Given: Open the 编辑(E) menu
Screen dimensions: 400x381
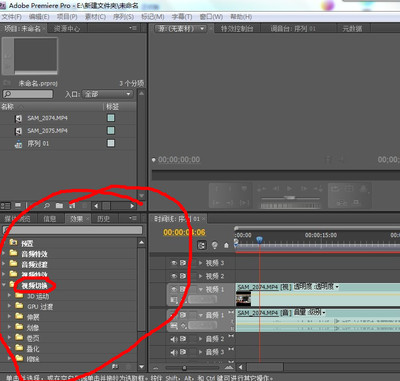Looking at the screenshot, I should click(x=39, y=17).
